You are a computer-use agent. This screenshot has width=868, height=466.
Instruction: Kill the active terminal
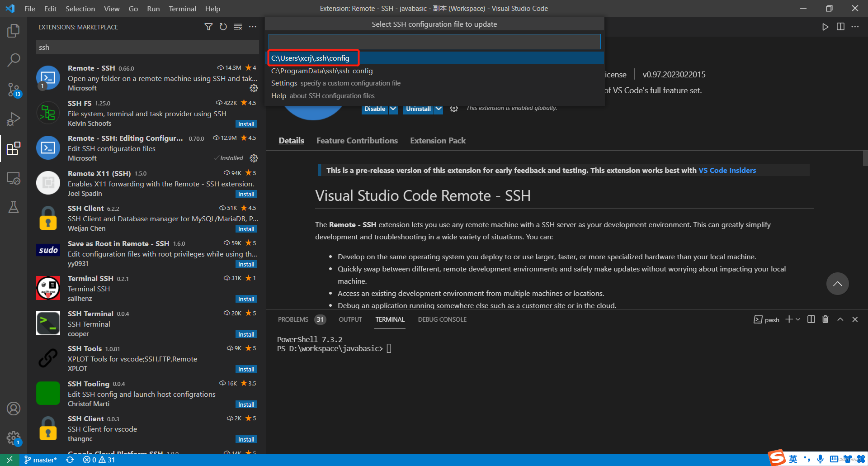pos(825,319)
